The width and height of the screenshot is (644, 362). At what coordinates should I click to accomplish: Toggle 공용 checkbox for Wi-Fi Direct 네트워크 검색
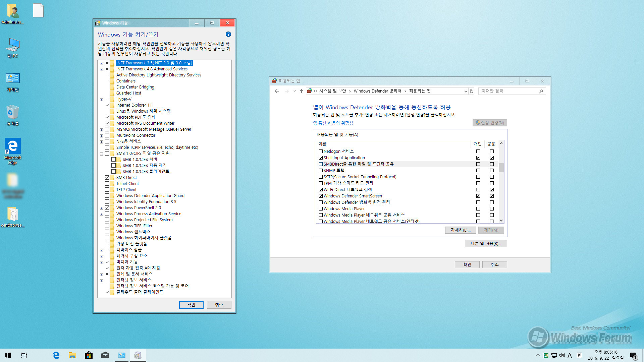click(492, 190)
